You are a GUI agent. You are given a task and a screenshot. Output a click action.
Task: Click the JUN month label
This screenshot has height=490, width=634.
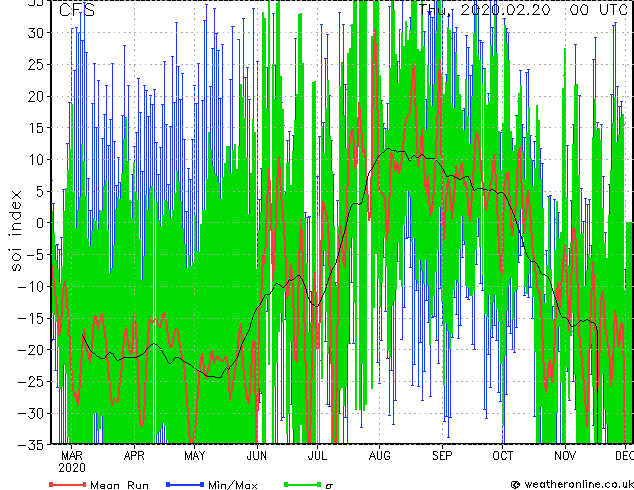[x=257, y=456]
